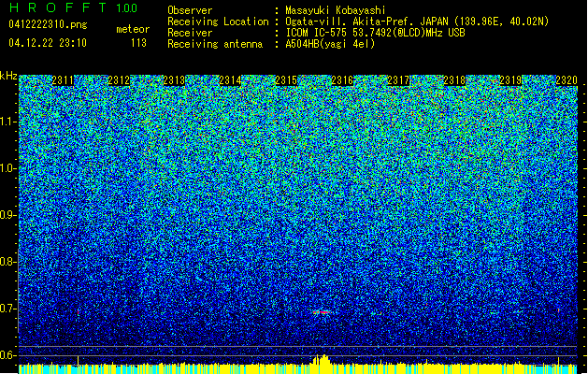
Task: Click the 2319 time marker
Action: [x=510, y=80]
